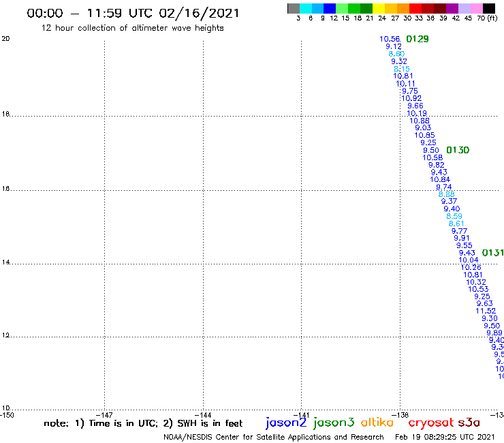Pick the cyan swatch in the wave height legend
This screenshot has height=443, width=504.
coord(306,8)
